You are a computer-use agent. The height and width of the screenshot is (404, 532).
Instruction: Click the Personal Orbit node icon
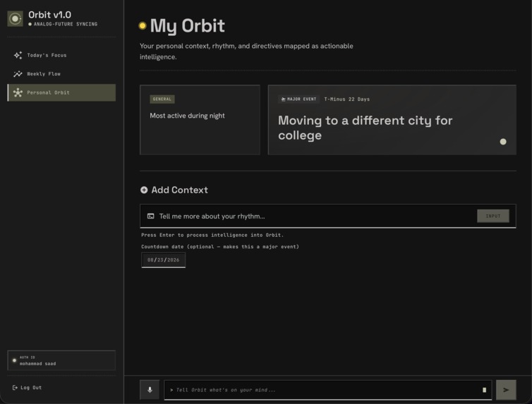pyautogui.click(x=18, y=92)
